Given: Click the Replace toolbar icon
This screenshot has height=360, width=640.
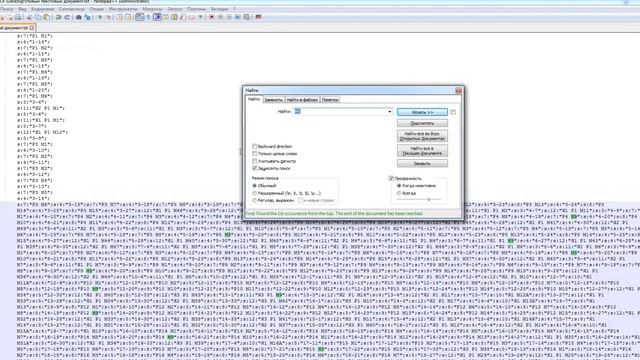Looking at the screenshot, I should 87,17.
